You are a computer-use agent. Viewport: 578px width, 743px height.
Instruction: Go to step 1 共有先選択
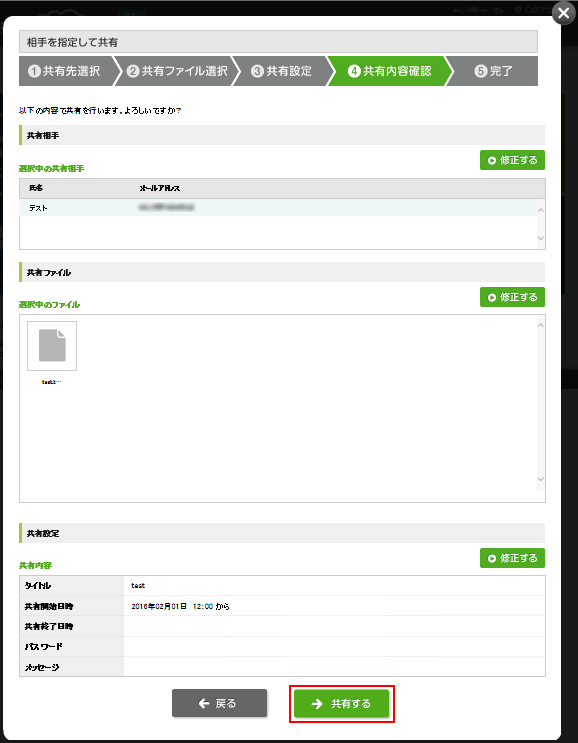pyautogui.click(x=64, y=71)
